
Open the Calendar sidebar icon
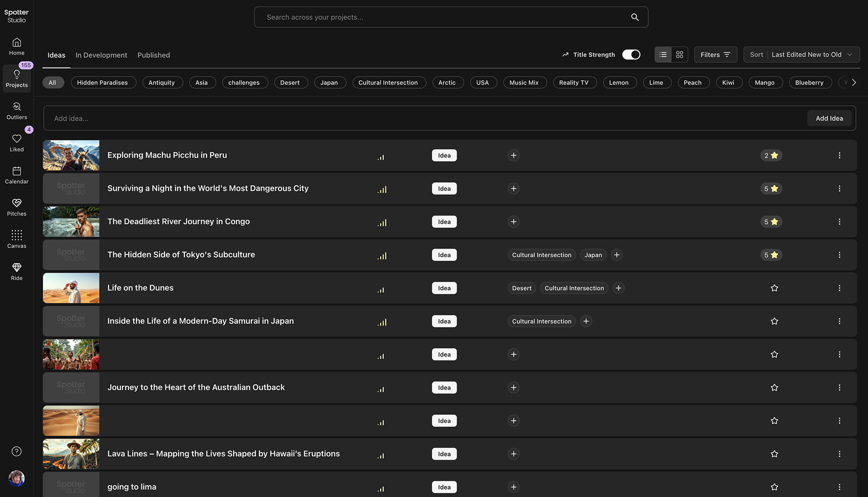coord(17,175)
